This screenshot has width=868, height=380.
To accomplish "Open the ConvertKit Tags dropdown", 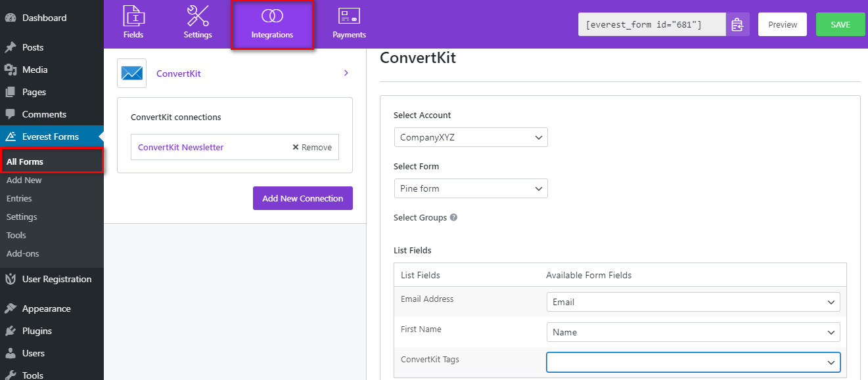I will pyautogui.click(x=693, y=362).
